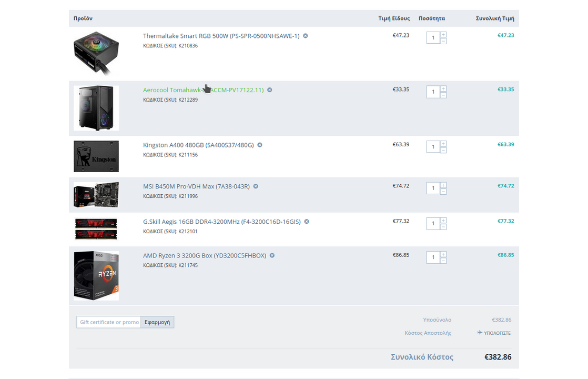Increase quantity of Thermaltake power supply
588x379 pixels.
(x=443, y=35)
